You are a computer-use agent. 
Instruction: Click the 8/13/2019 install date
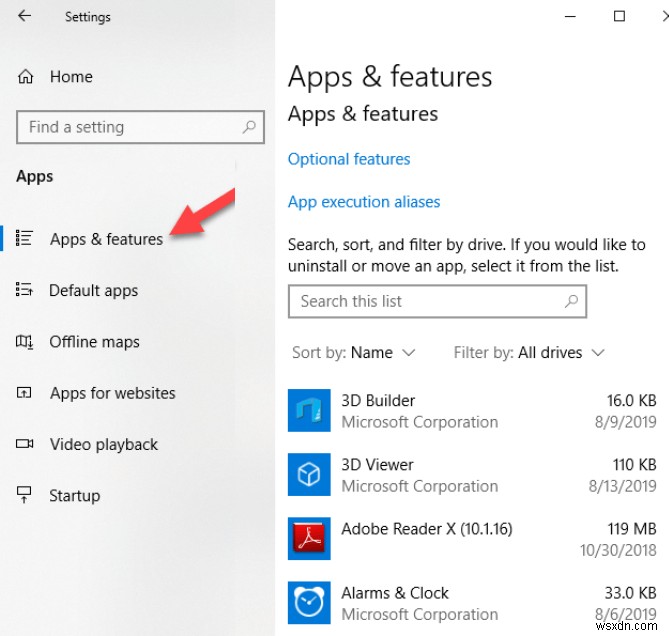tap(622, 486)
